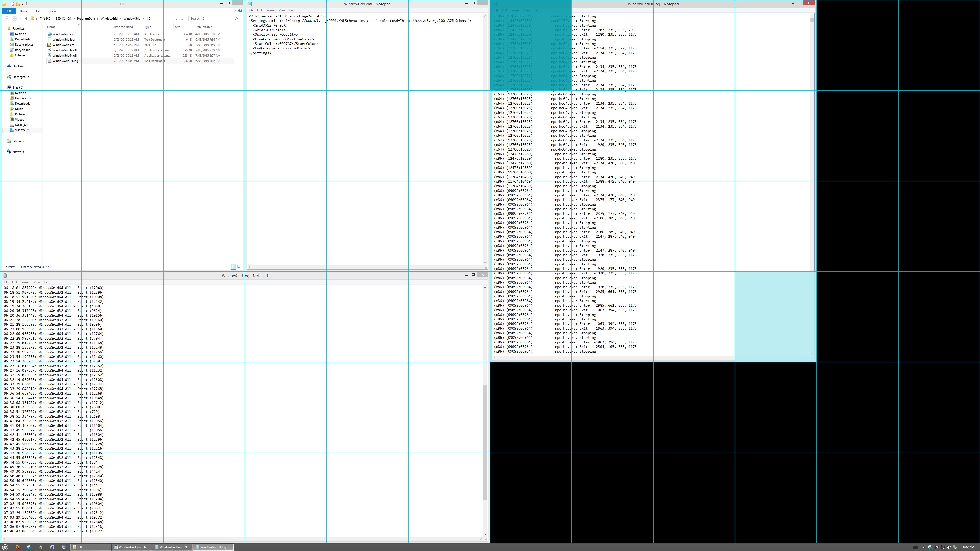
Task: Sort files by Date modified column
Action: pyautogui.click(x=123, y=27)
